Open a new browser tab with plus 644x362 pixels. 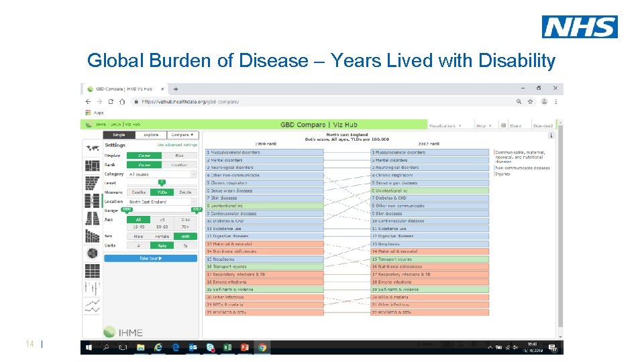[176, 89]
